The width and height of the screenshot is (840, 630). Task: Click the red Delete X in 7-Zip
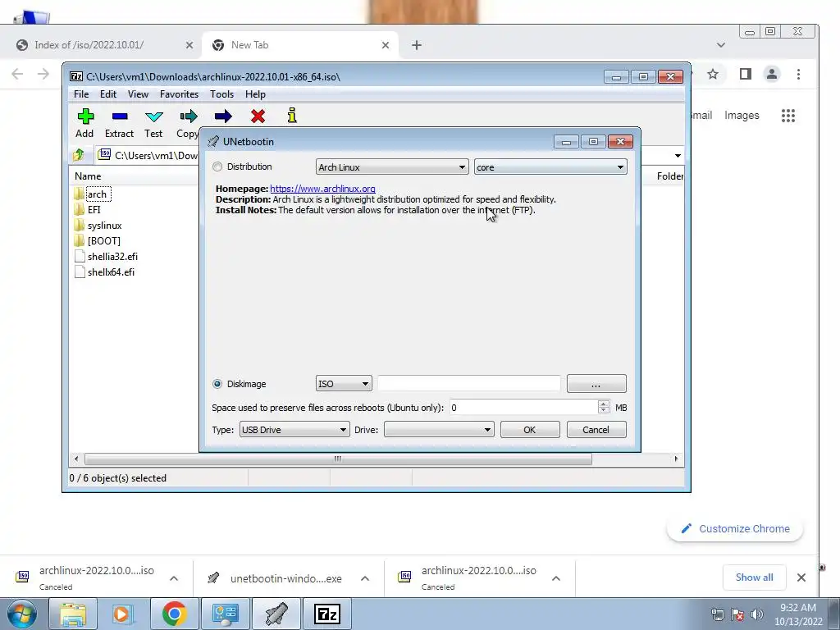[x=258, y=116]
